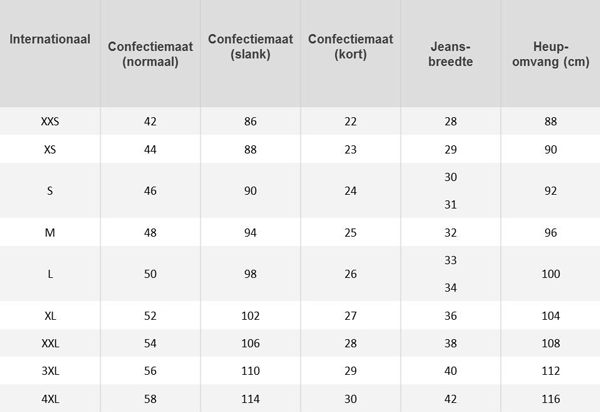The width and height of the screenshot is (600, 412).
Task: Click the L size row label
Action: [50, 274]
